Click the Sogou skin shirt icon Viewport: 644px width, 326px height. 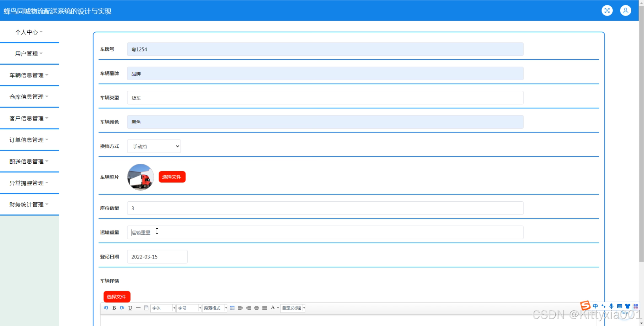[628, 306]
